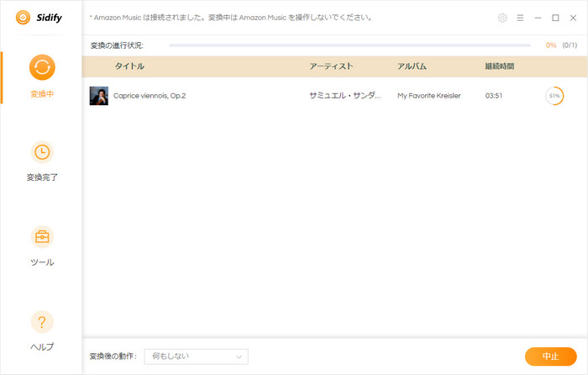Image resolution: width=588 pixels, height=375 pixels.
Task: Maximize the Sidify window
Action: 555,18
